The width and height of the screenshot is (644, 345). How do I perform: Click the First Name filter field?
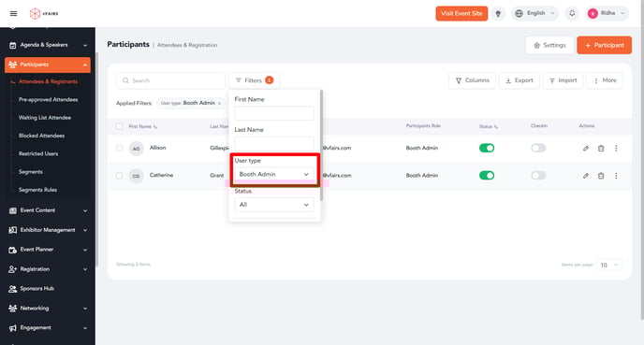pyautogui.click(x=274, y=113)
